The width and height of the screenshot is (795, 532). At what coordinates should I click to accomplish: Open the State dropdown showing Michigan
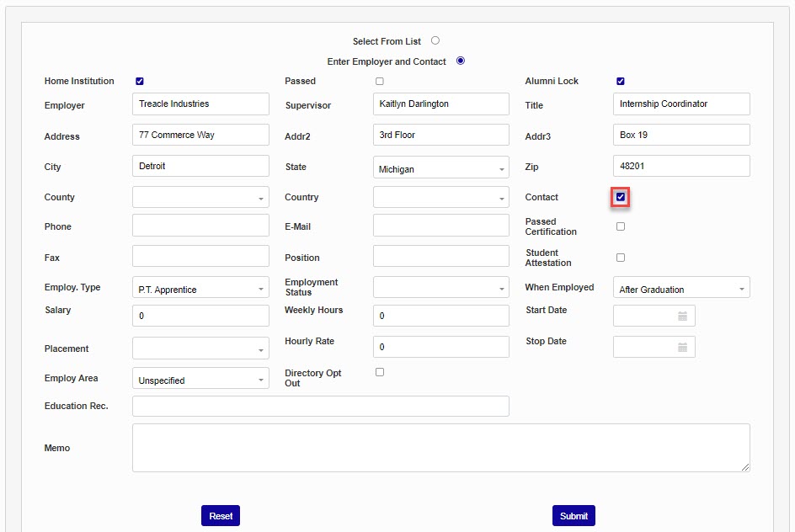[x=440, y=168]
